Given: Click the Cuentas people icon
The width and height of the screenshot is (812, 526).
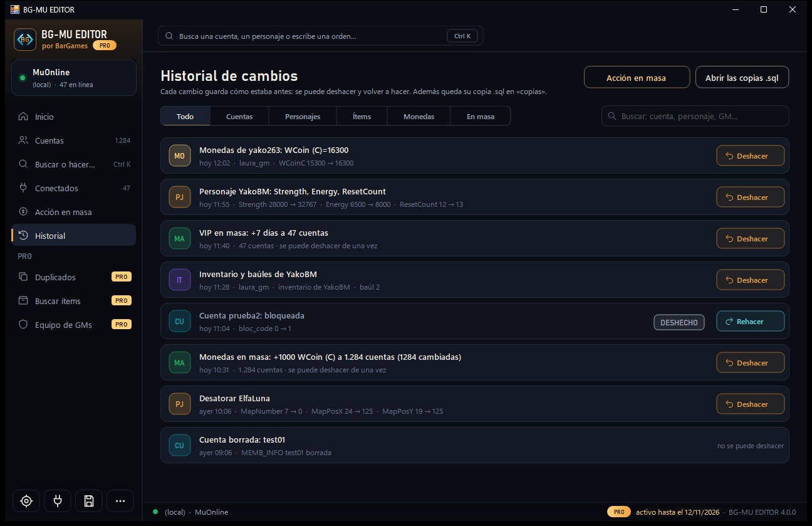Looking at the screenshot, I should pos(23,140).
